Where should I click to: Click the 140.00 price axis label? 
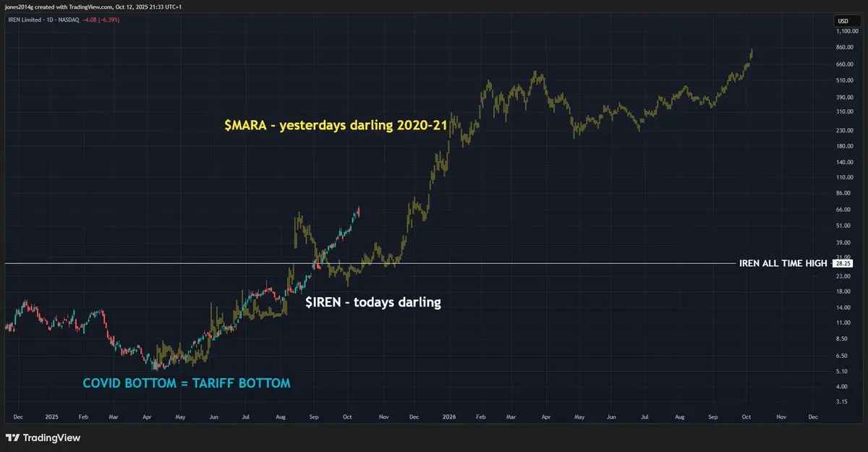(x=844, y=162)
